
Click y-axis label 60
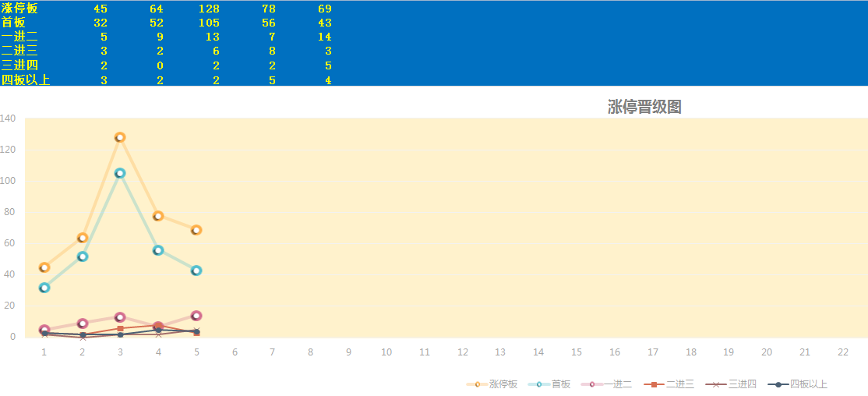10,244
